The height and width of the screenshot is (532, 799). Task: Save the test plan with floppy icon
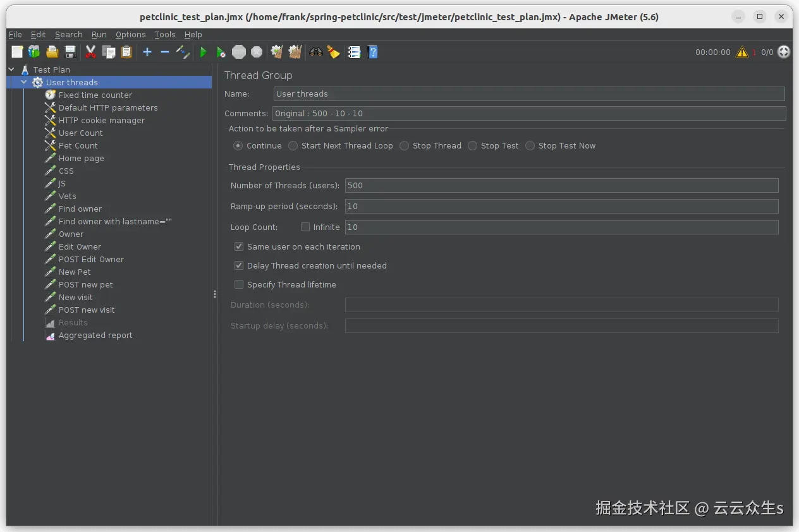pyautogui.click(x=70, y=52)
